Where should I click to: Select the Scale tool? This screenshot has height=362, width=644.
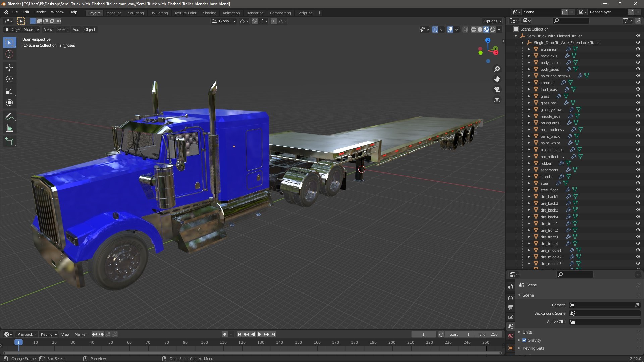9,91
